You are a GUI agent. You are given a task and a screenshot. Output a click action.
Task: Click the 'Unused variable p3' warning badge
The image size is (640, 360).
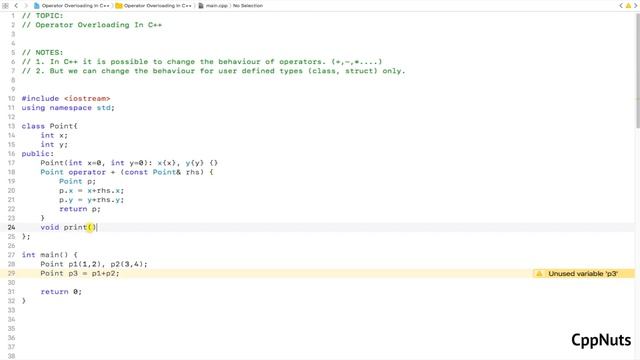584,273
